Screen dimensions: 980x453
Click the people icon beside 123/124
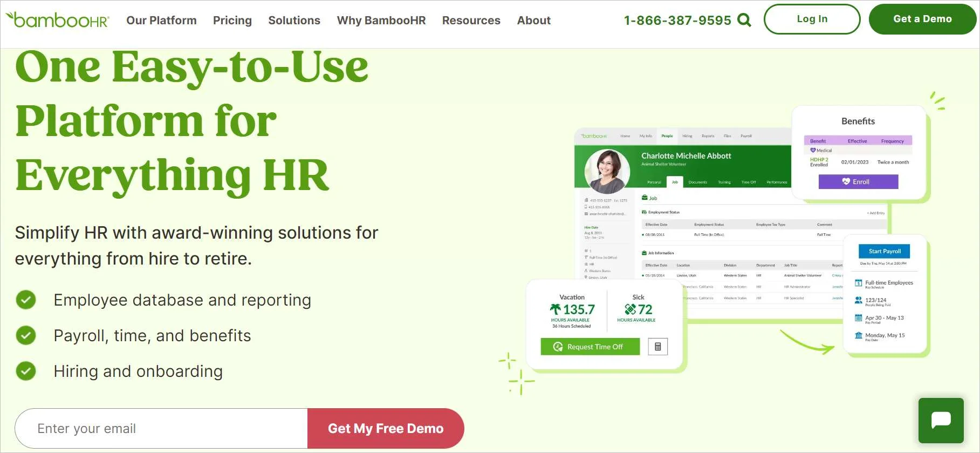pos(858,300)
